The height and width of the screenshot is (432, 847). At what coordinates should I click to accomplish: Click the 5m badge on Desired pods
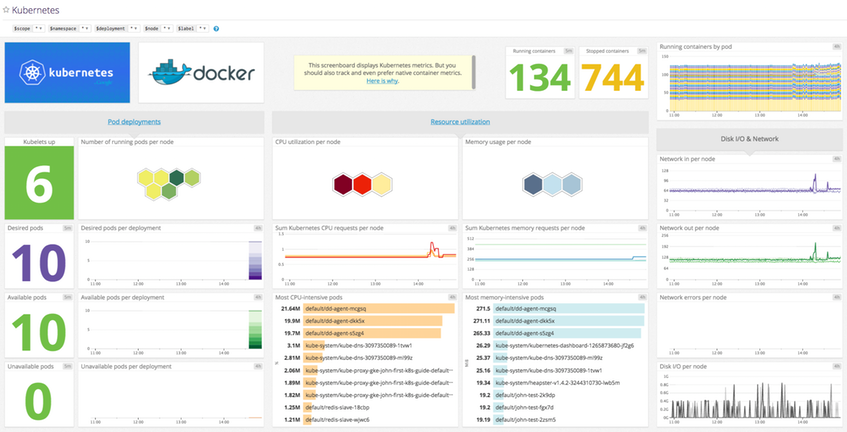(x=68, y=228)
